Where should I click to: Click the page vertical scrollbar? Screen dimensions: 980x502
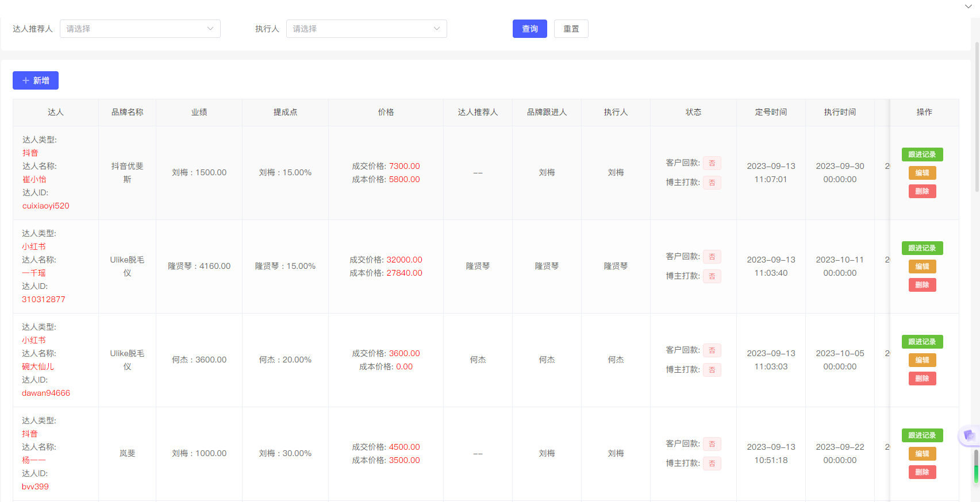click(x=976, y=115)
